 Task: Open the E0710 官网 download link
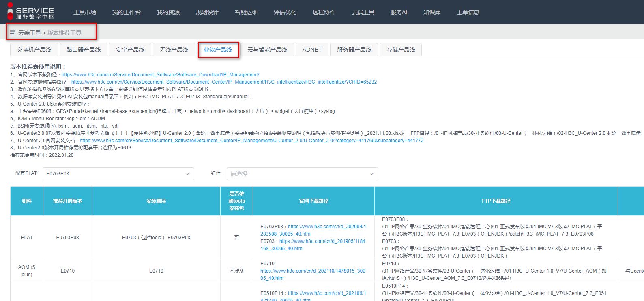(x=313, y=275)
